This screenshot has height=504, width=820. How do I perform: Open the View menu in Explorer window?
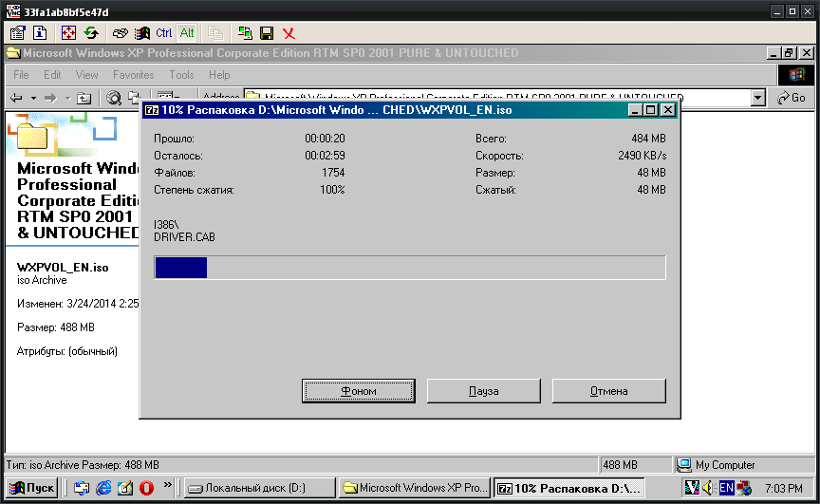point(86,75)
